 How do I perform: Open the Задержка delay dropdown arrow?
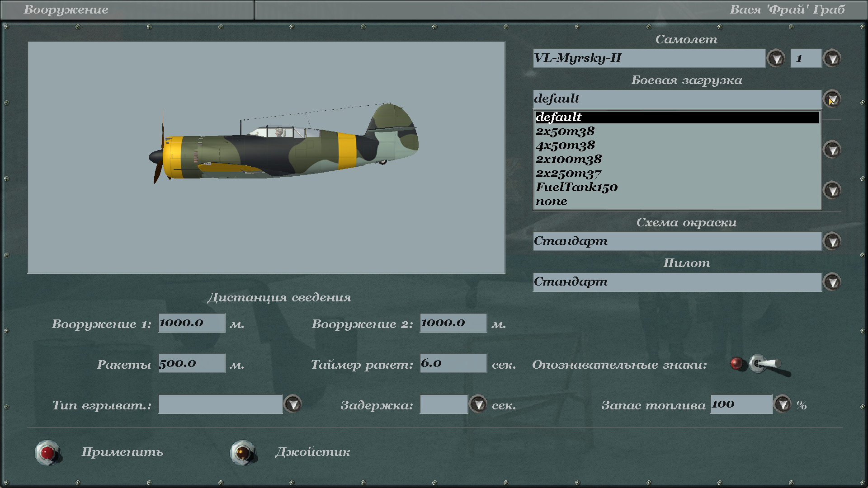[x=478, y=404]
